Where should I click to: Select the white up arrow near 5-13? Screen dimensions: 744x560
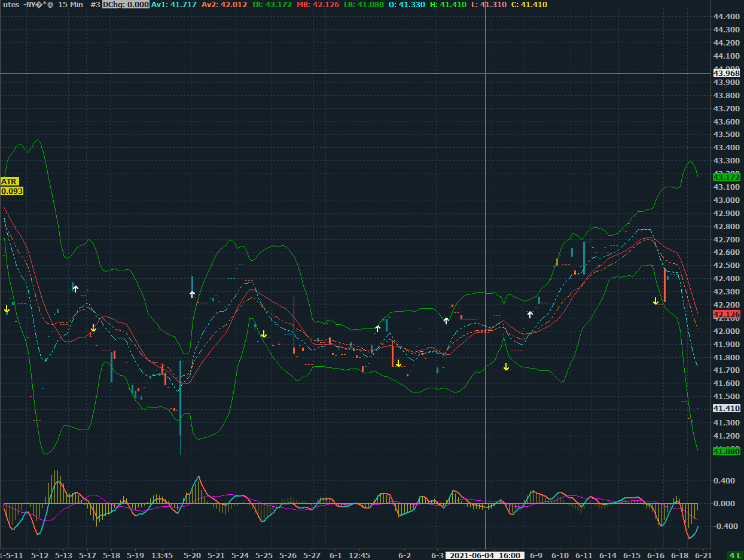point(75,289)
